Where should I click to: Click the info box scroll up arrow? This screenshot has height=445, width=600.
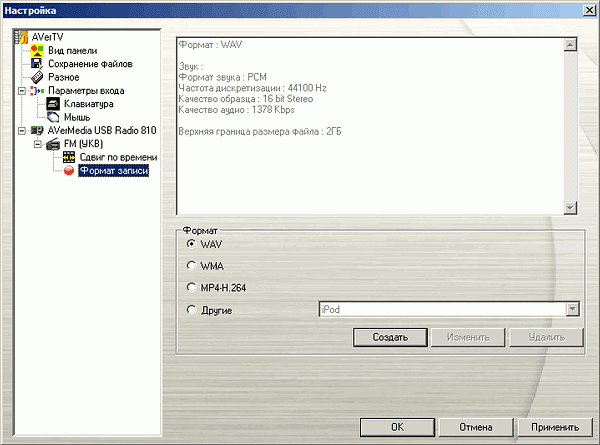[570, 45]
